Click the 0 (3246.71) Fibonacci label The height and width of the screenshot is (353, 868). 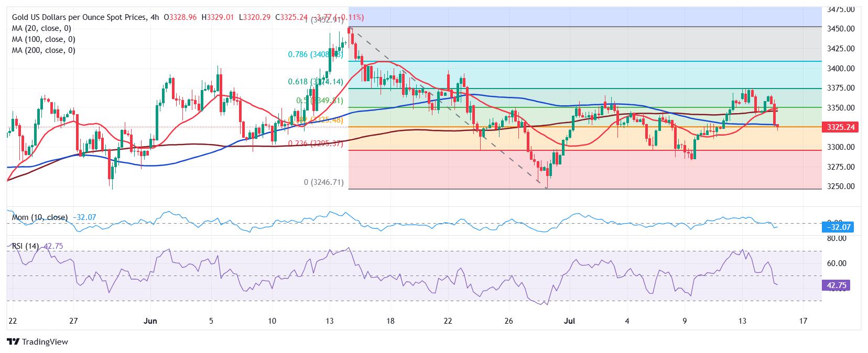[324, 182]
